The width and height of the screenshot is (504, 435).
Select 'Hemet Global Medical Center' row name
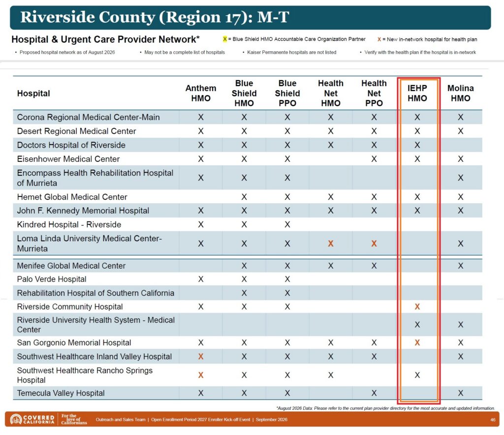point(72,197)
